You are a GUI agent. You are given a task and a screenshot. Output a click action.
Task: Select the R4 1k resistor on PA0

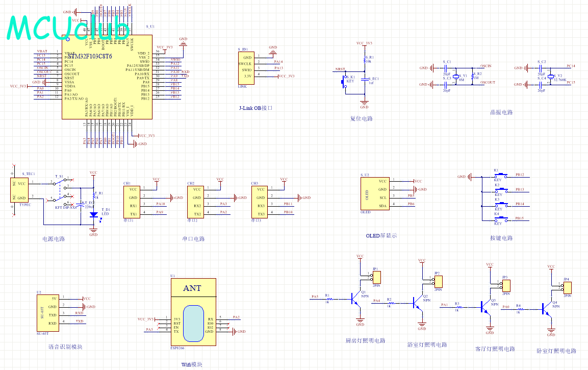[521, 309]
